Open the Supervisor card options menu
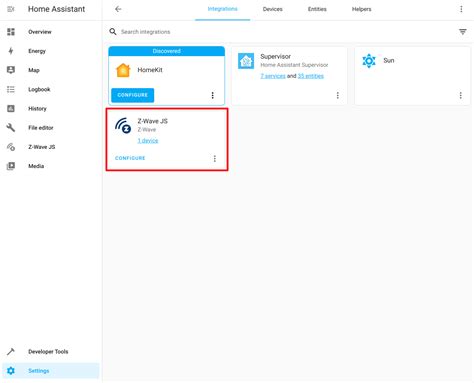 point(338,95)
